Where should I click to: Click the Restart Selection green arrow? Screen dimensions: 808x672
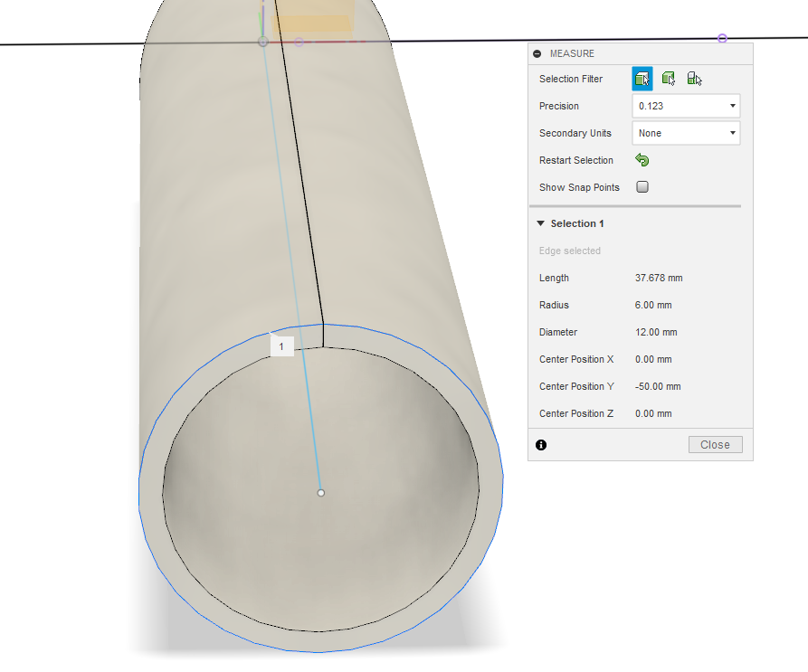642,160
